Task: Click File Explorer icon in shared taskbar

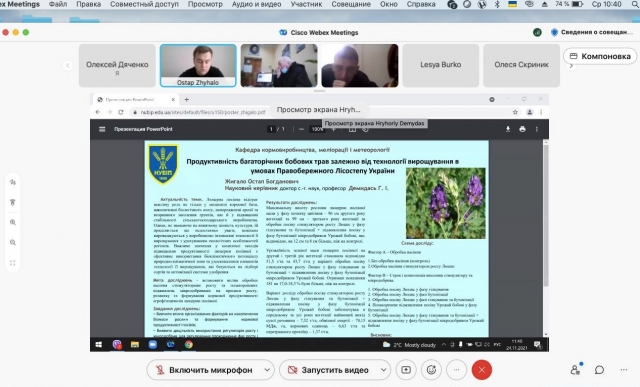Action: (135, 345)
